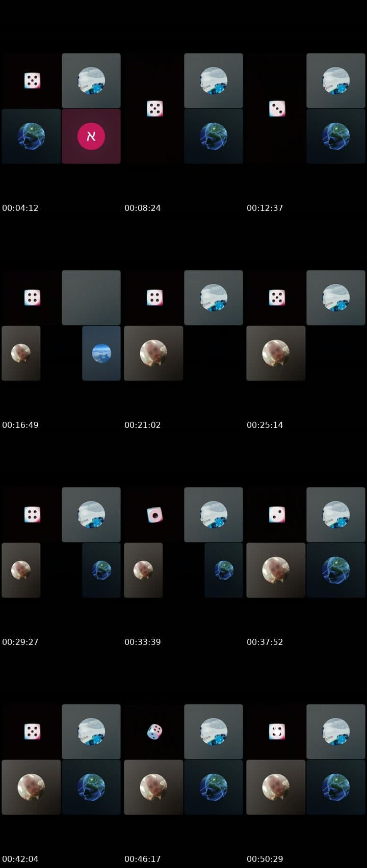
Task: Click the 00:25:14 timestamp
Action: (265, 425)
